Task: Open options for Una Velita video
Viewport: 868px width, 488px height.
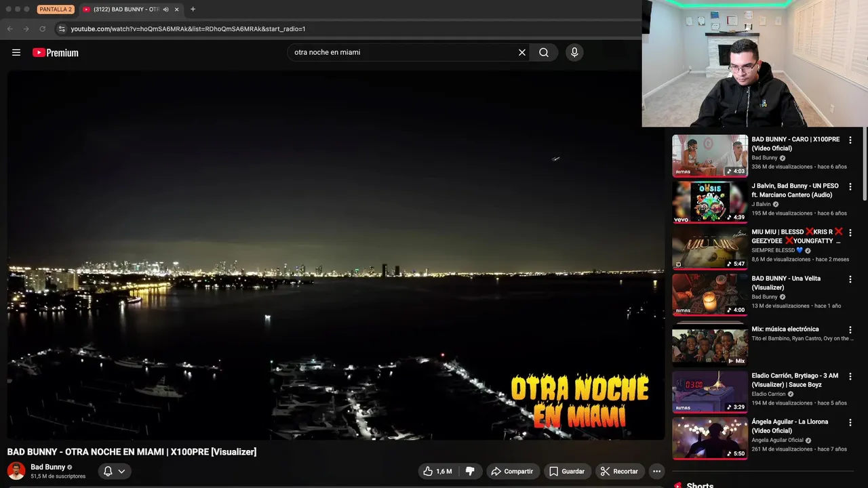Action: pos(850,279)
